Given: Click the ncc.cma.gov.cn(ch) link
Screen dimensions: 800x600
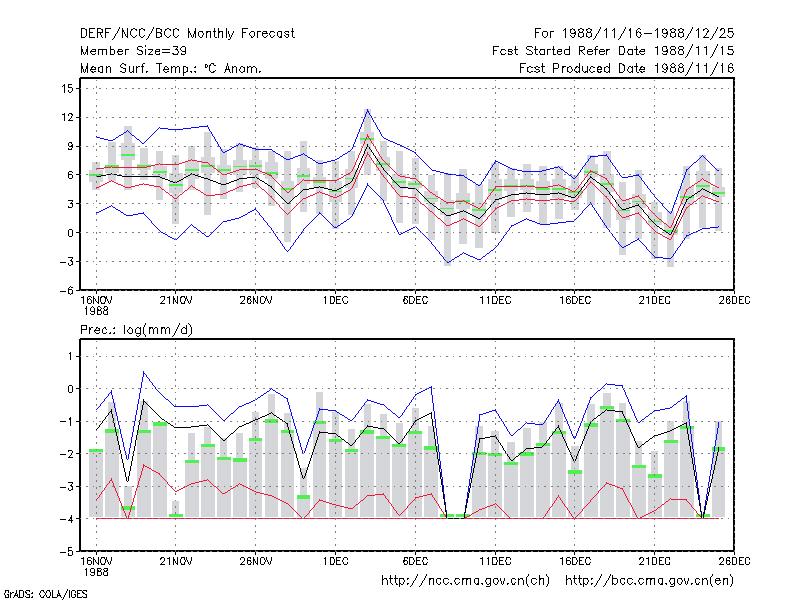Looking at the screenshot, I should [x=465, y=581].
